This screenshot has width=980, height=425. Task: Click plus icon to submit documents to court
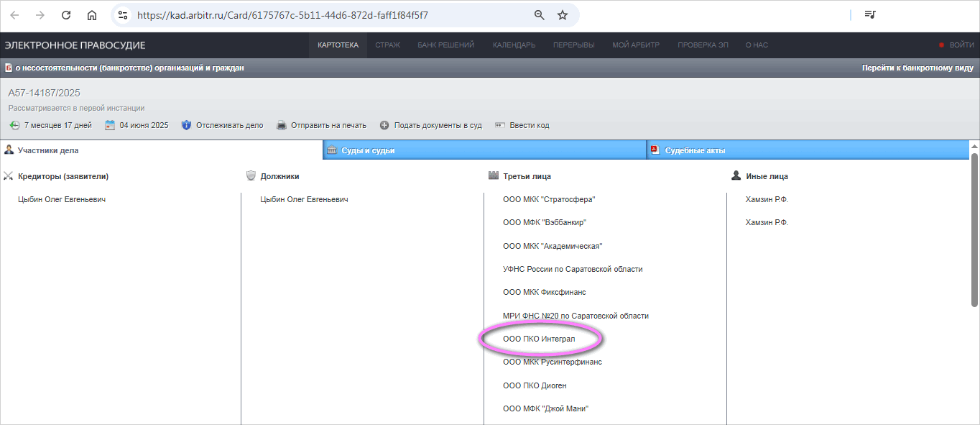pos(384,125)
